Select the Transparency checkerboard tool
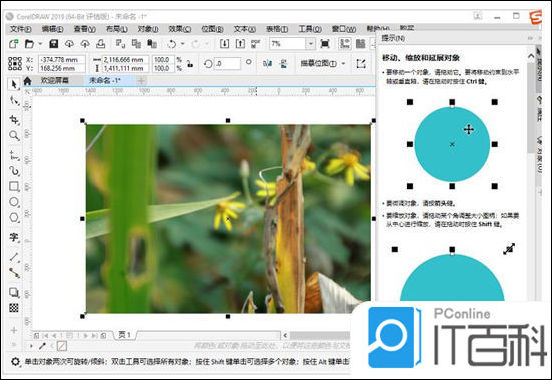This screenshot has height=380, width=552. (x=14, y=308)
